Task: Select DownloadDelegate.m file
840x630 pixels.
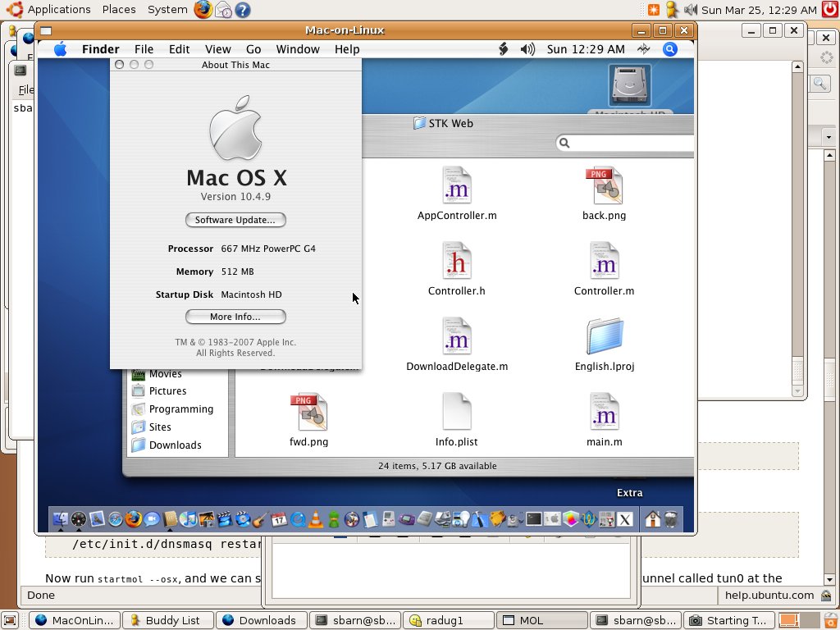Action: click(457, 345)
